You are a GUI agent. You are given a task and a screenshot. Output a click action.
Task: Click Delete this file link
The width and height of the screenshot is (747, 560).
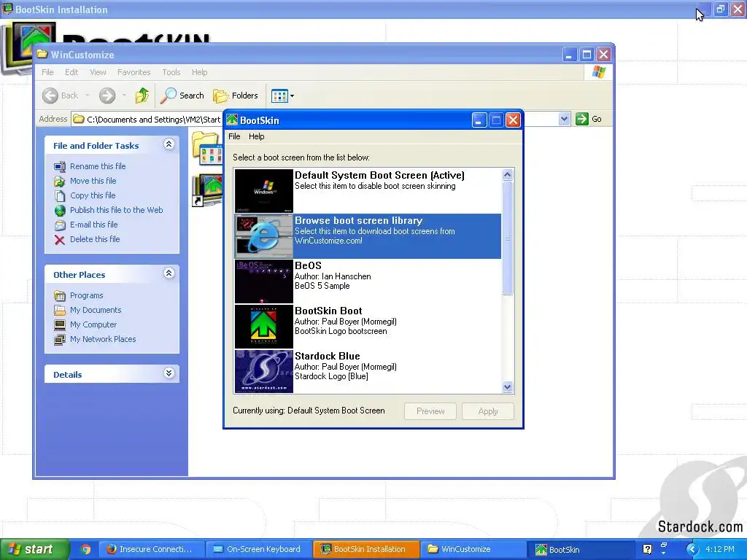pyautogui.click(x=95, y=239)
